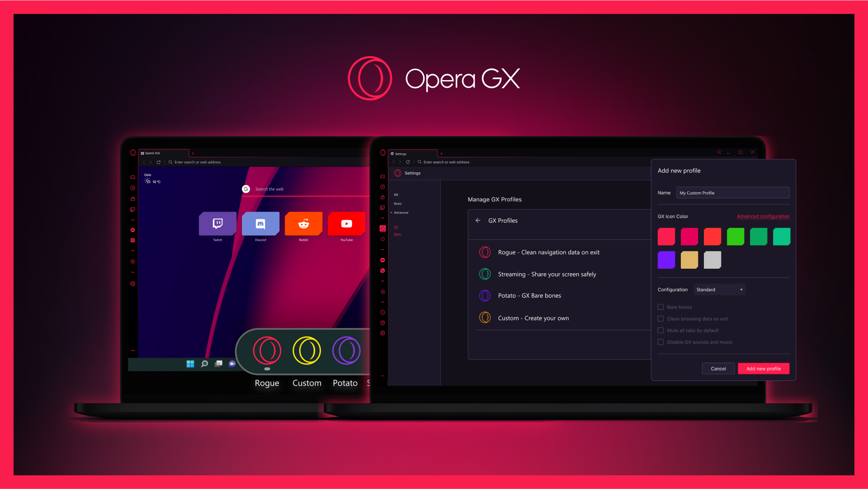The width and height of the screenshot is (868, 489).
Task: Click Add new profile button
Action: (x=764, y=369)
